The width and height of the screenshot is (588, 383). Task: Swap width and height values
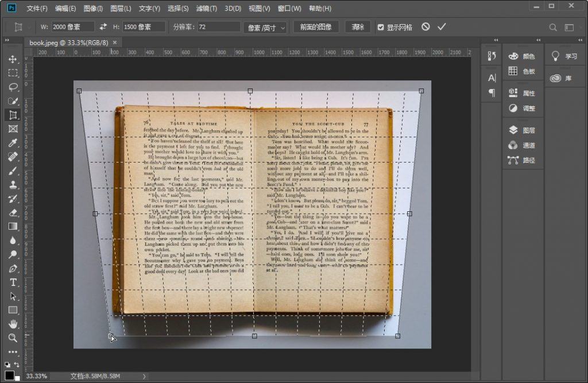(103, 26)
